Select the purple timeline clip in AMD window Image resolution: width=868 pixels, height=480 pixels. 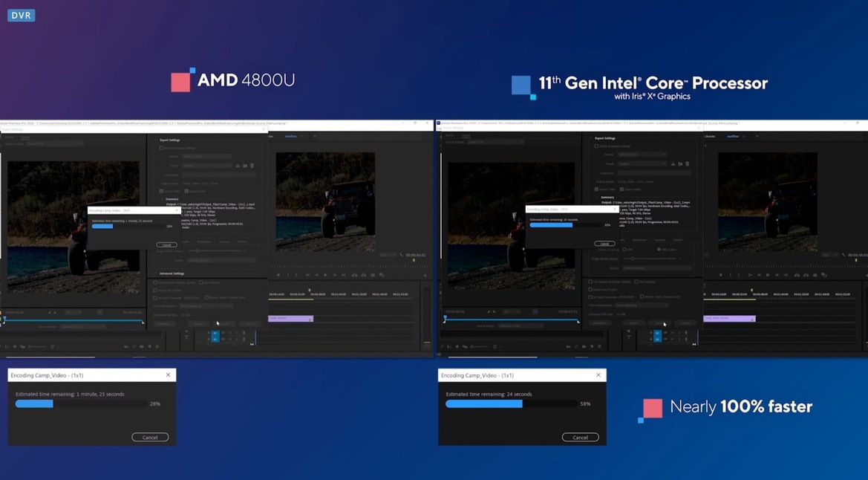[x=291, y=319]
